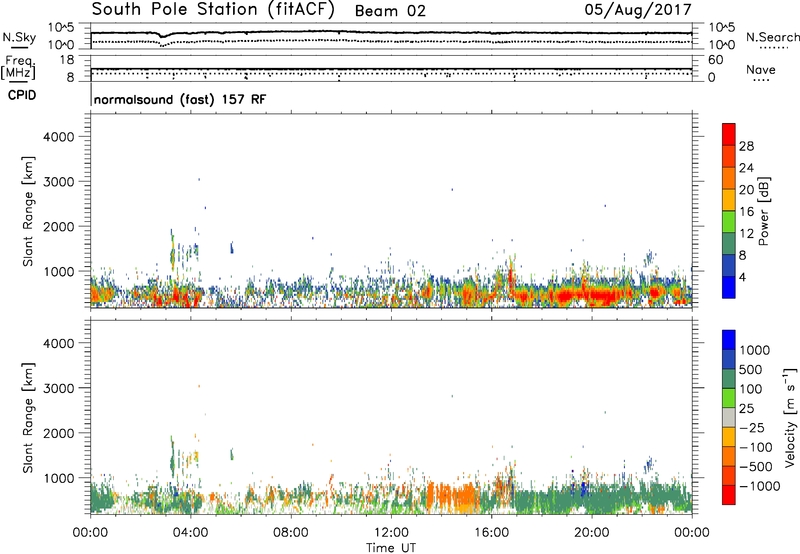Click the orange Velocity color bar segment between -100 and -500

[x=729, y=456]
